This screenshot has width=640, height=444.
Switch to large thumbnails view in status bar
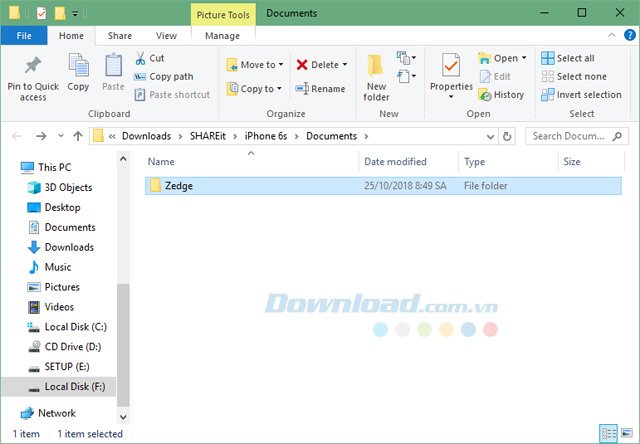click(627, 433)
